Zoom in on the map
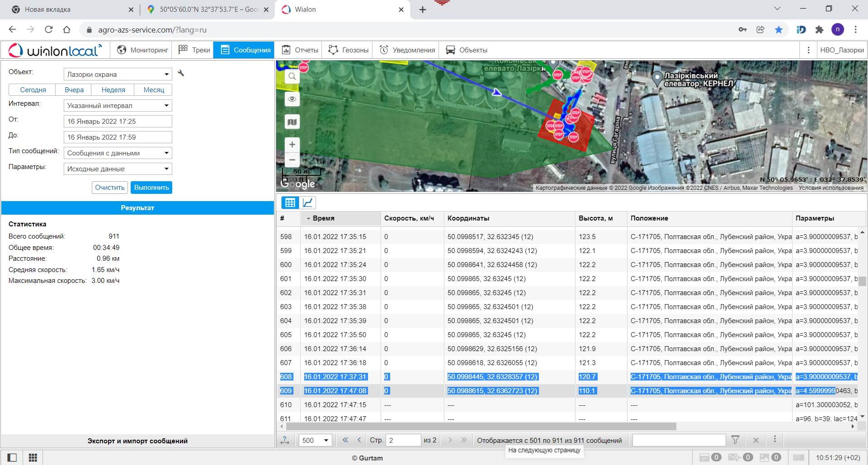 point(292,145)
